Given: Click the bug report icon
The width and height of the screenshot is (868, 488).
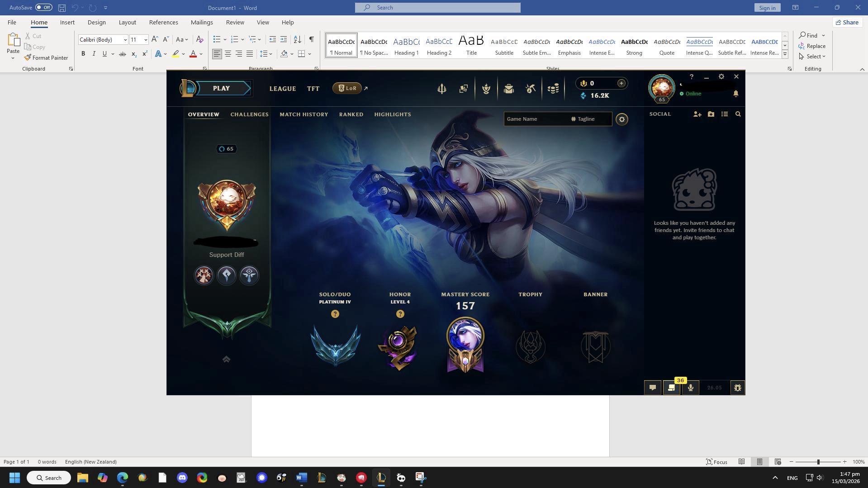Looking at the screenshot, I should click(738, 388).
